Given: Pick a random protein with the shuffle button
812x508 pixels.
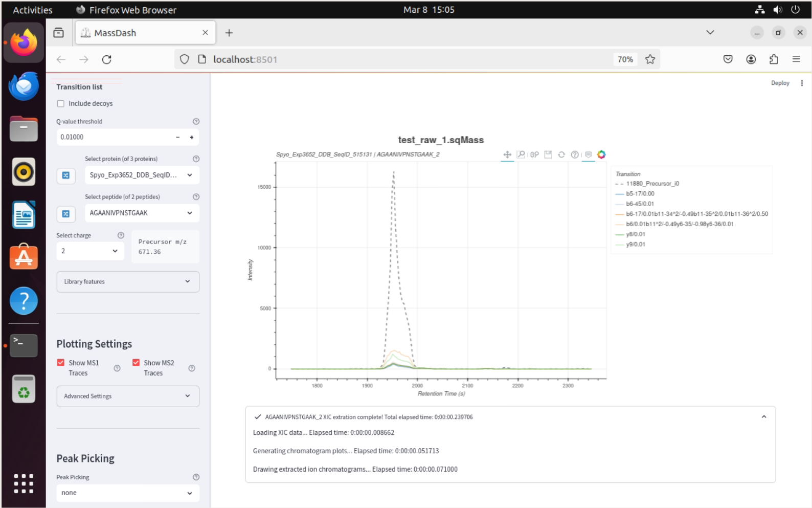Looking at the screenshot, I should [x=66, y=175].
